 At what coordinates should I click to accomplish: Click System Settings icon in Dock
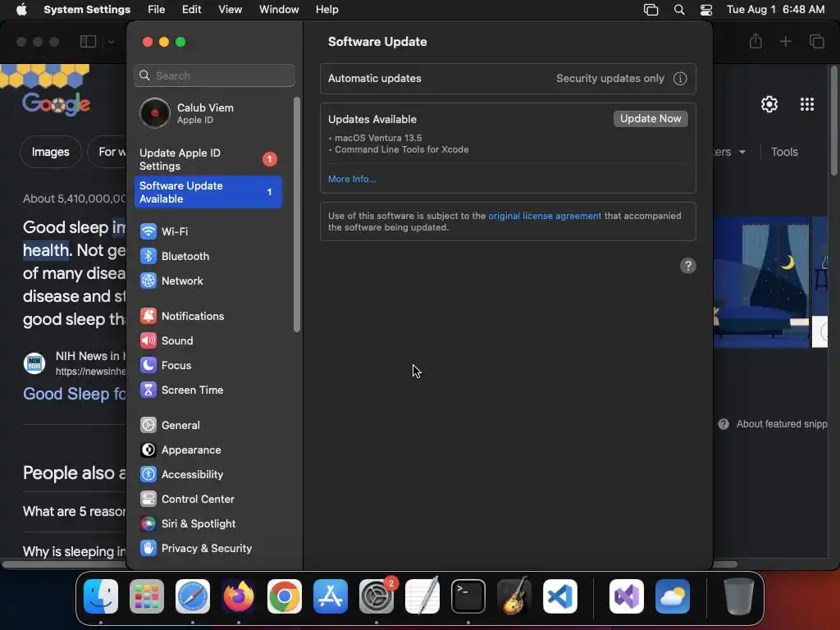377,596
